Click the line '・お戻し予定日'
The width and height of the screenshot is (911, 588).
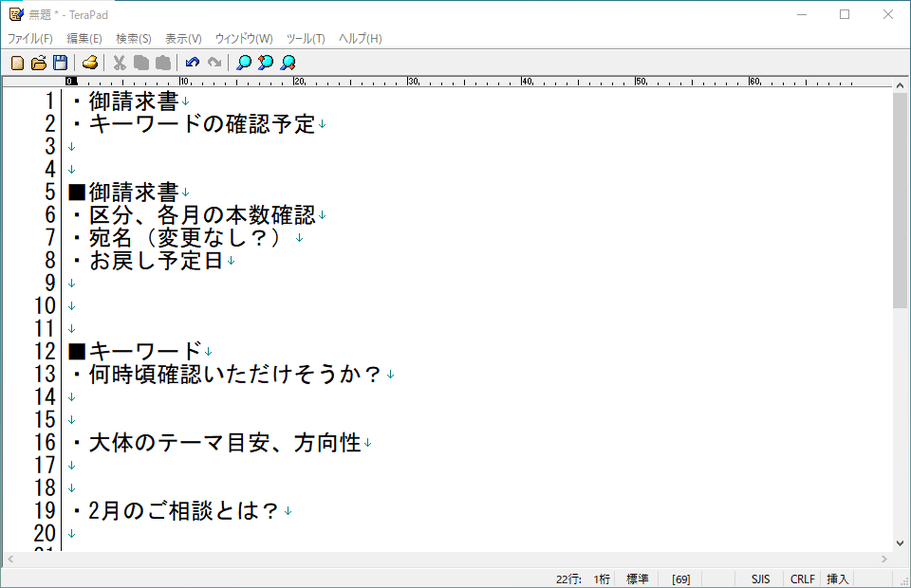[146, 261]
